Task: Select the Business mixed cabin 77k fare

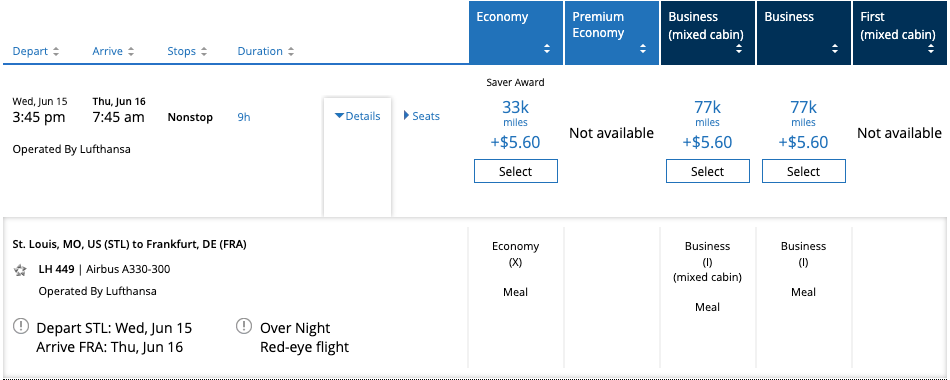Action: click(708, 172)
